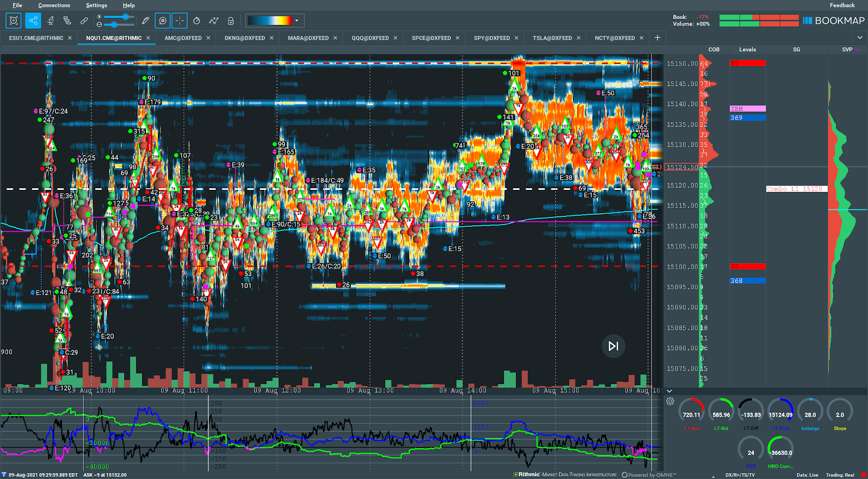868x479 pixels.
Task: Click the blue 369 level label
Action: pos(748,118)
